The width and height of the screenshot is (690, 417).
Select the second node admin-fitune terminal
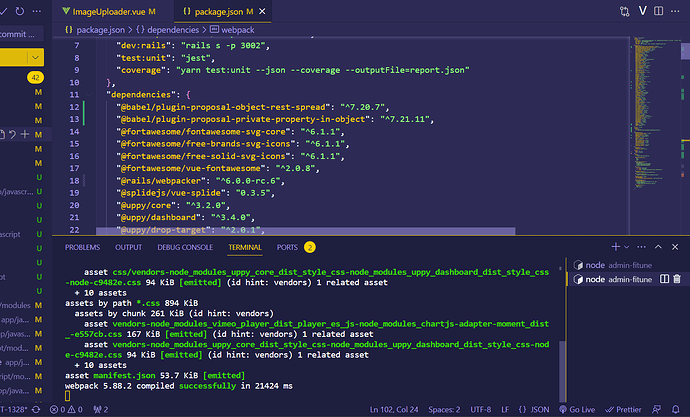coord(613,279)
